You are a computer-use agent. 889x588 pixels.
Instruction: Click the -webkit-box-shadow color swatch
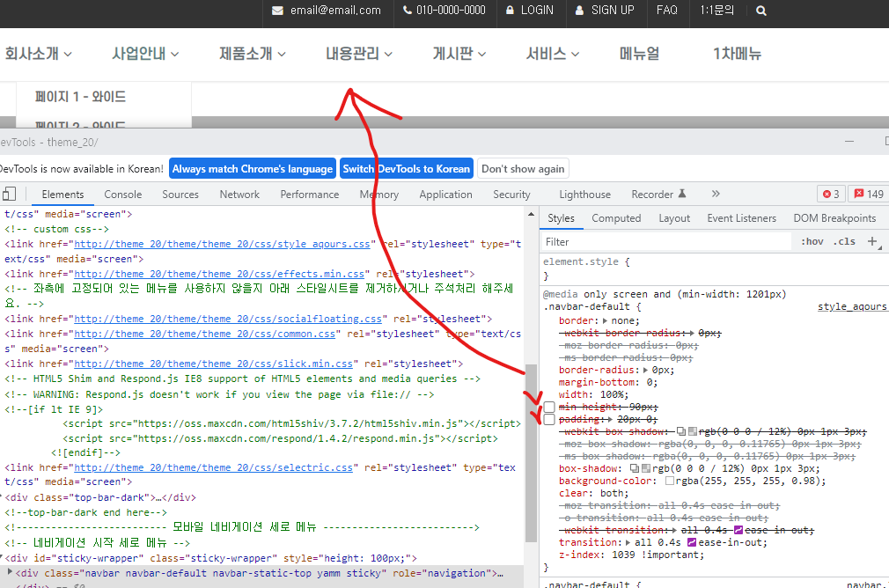[692, 432]
